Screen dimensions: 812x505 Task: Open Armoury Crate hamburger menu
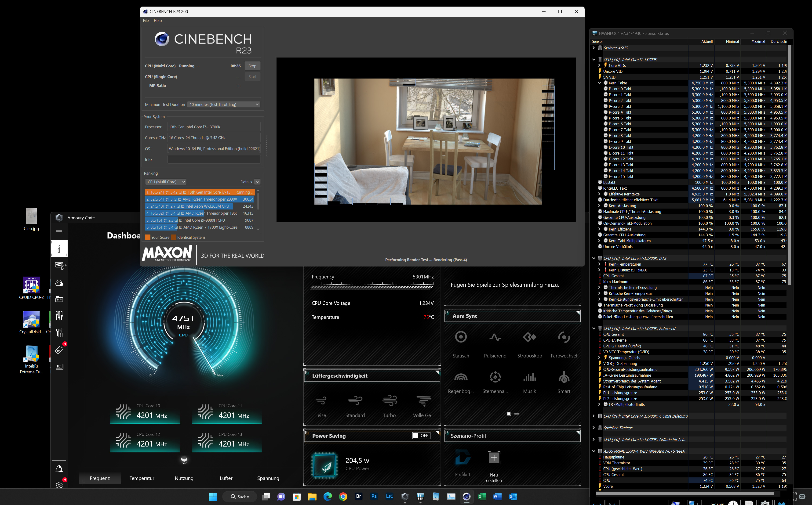click(x=59, y=232)
